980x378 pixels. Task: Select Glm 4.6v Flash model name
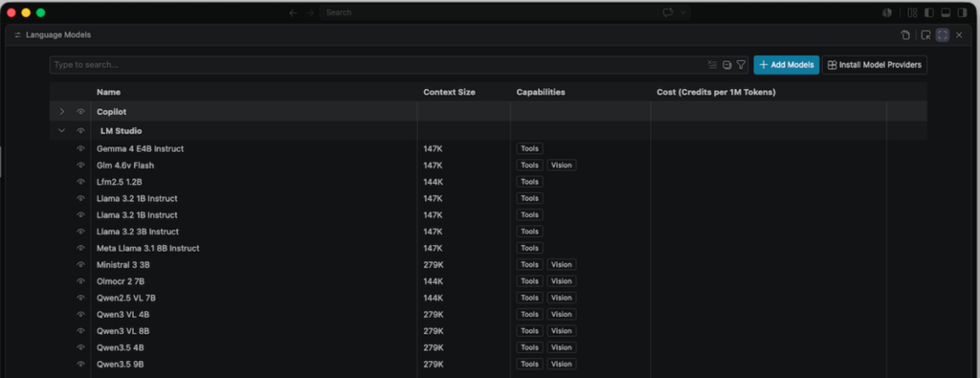[125, 166]
